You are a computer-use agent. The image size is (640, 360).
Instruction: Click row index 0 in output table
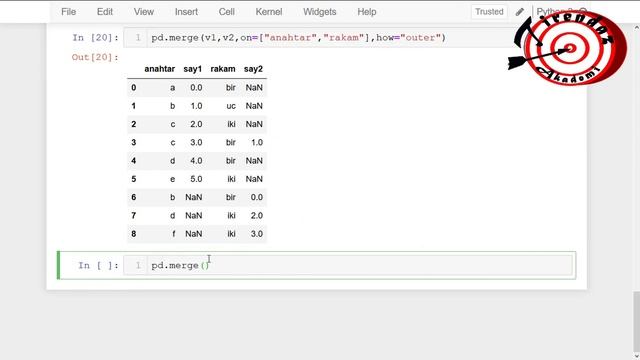pos(133,88)
